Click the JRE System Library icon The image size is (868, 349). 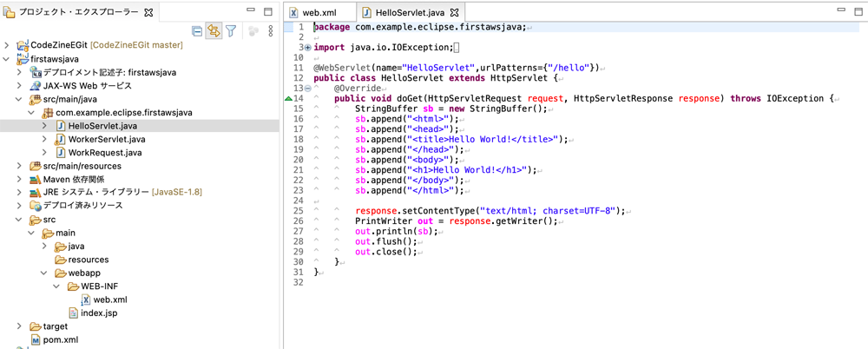pos(35,193)
